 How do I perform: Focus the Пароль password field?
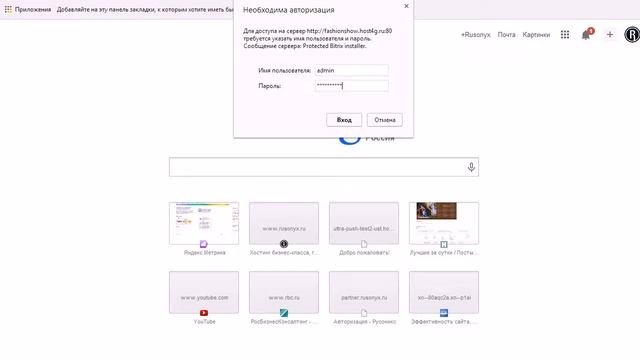coord(352,86)
